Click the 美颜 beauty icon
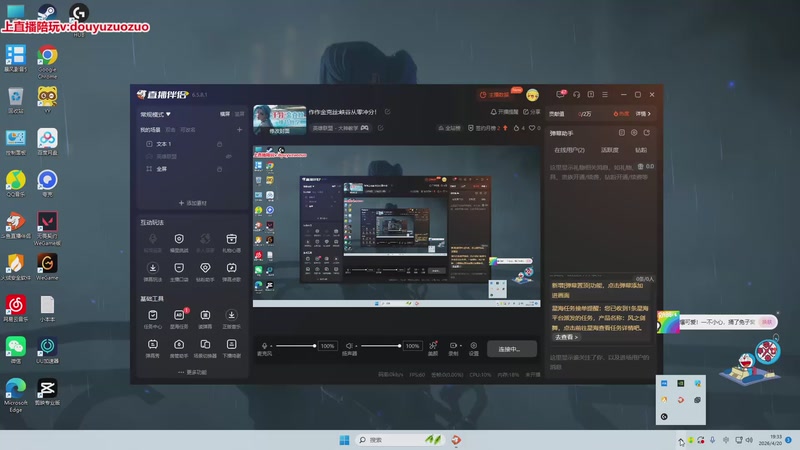 pos(433,346)
